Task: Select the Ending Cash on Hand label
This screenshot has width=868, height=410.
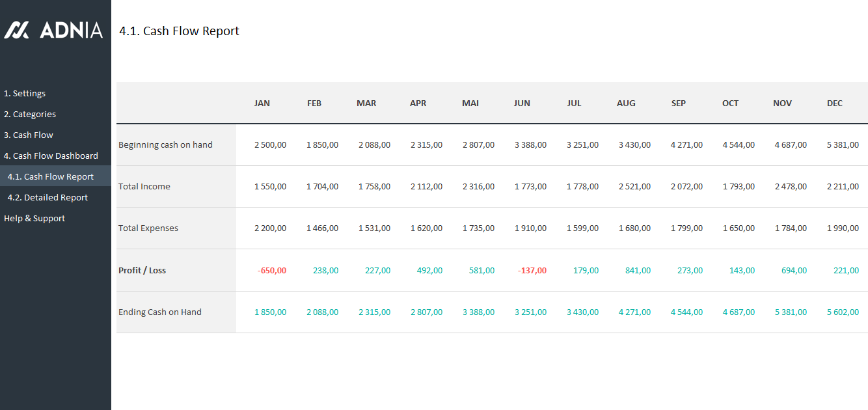Action: coord(159,312)
